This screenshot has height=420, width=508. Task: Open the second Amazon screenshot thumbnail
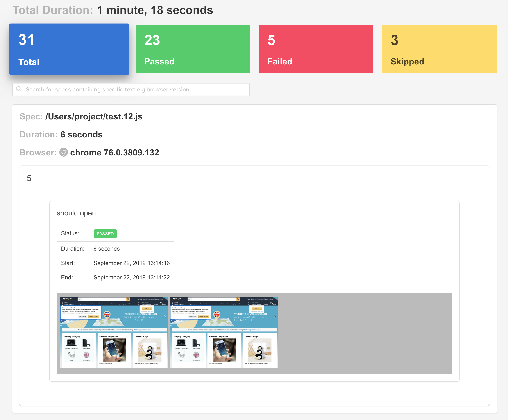(224, 332)
